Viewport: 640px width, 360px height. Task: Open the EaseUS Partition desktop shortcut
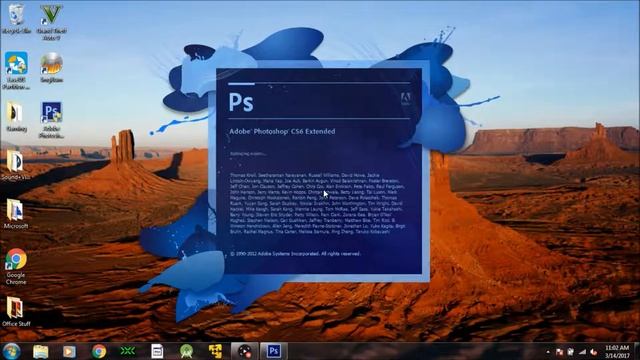tap(16, 70)
